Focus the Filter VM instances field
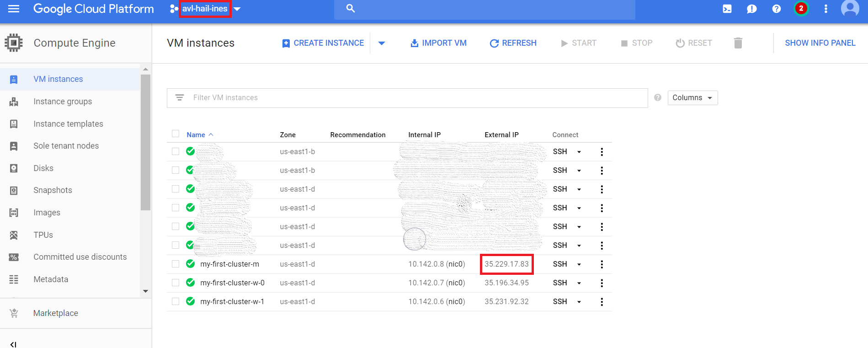Image resolution: width=868 pixels, height=348 pixels. pos(407,98)
